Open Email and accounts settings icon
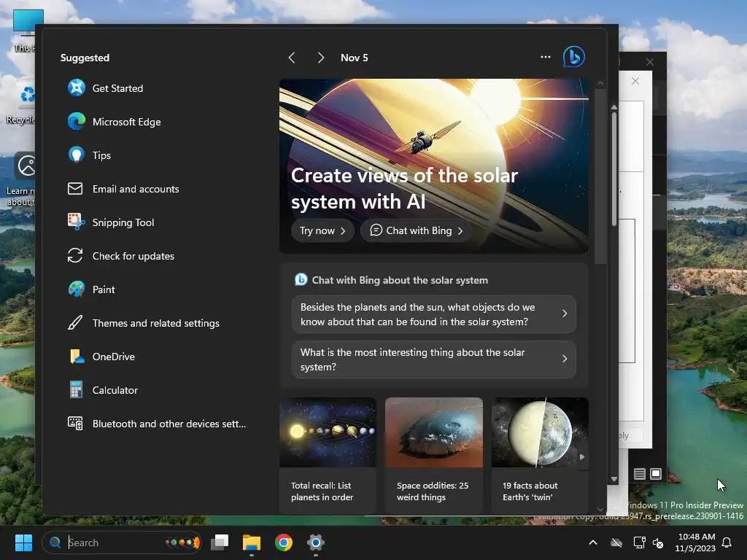The width and height of the screenshot is (747, 560). 75,189
